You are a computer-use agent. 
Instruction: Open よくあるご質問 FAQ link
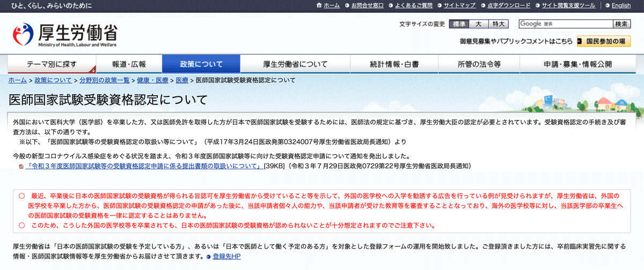click(x=413, y=5)
